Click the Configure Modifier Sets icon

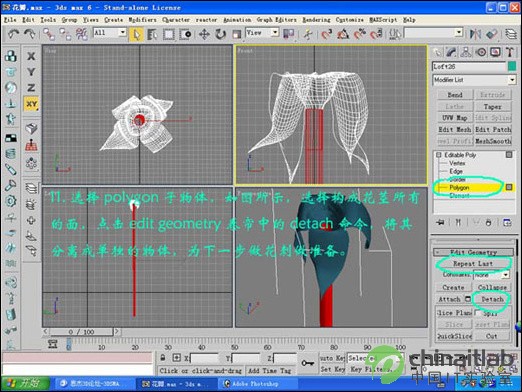507,222
